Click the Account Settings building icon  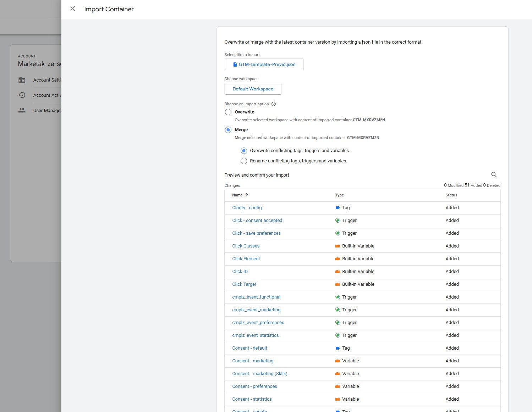point(22,80)
